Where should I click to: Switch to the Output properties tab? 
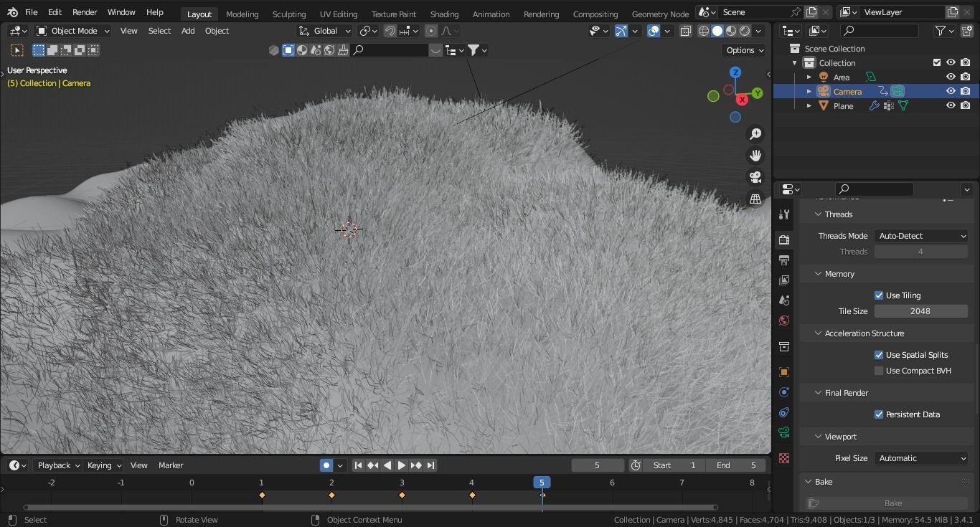point(783,260)
